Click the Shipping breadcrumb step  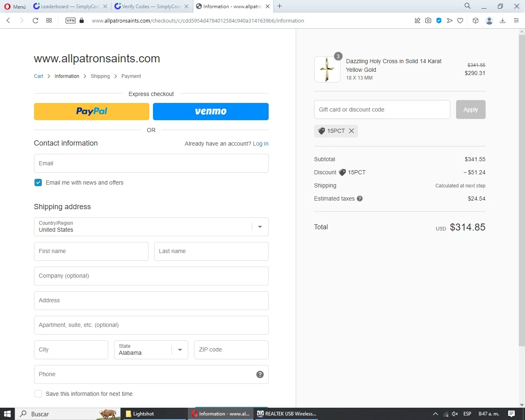coord(100,76)
